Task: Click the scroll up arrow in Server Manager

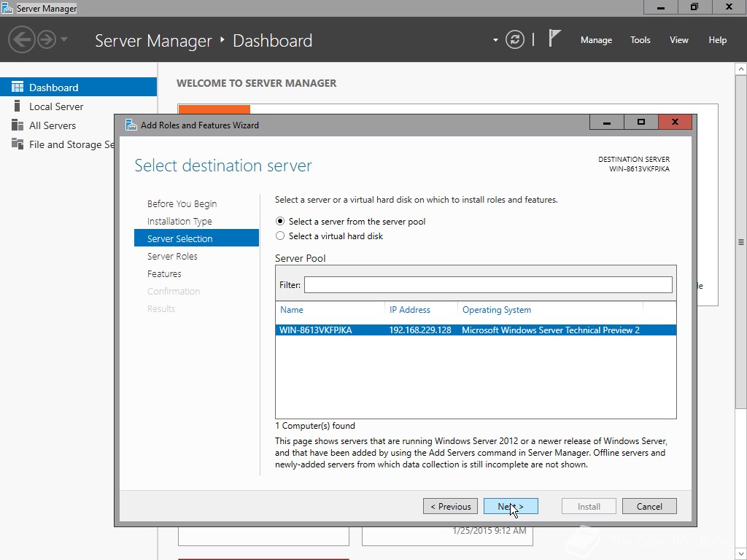Action: coord(741,69)
